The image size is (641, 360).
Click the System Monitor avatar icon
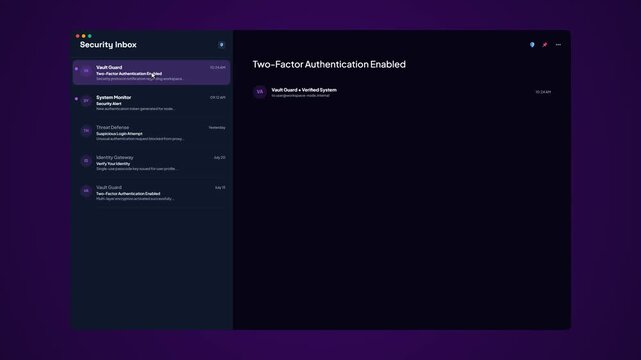tap(86, 101)
